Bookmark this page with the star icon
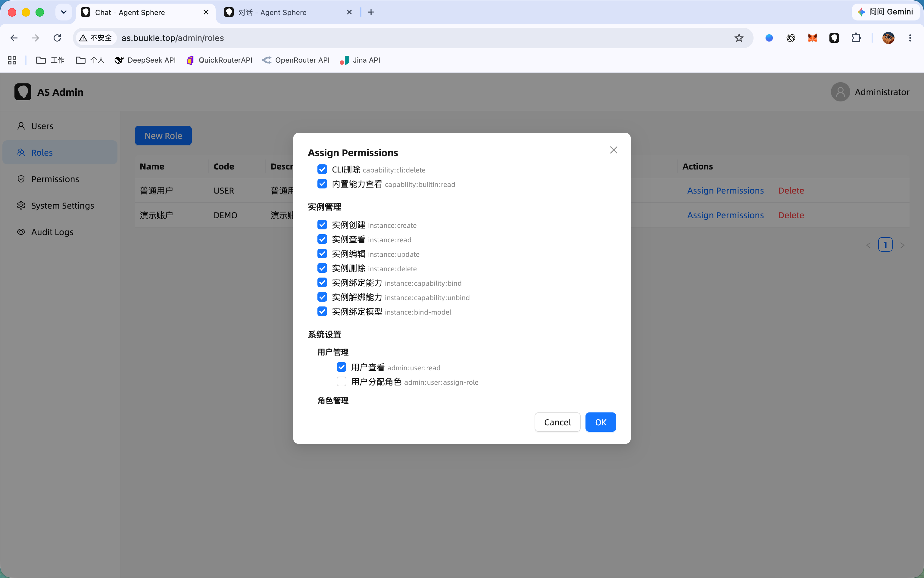 point(739,38)
